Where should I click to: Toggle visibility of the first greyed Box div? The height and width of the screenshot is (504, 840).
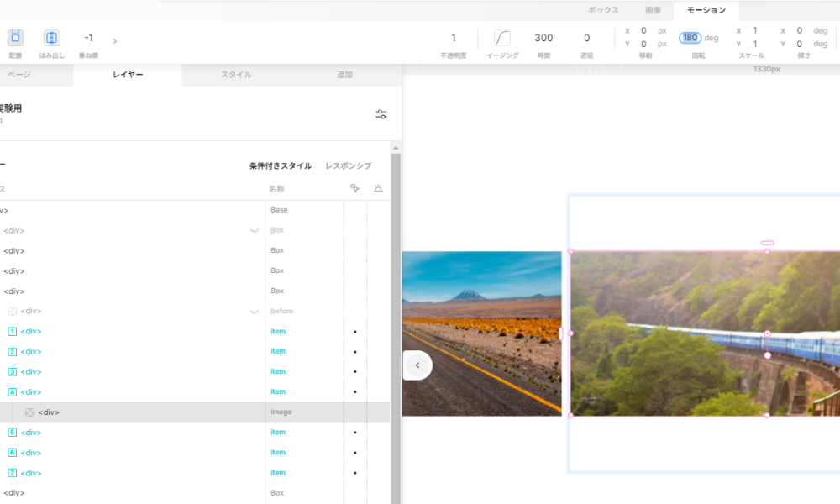click(x=254, y=230)
